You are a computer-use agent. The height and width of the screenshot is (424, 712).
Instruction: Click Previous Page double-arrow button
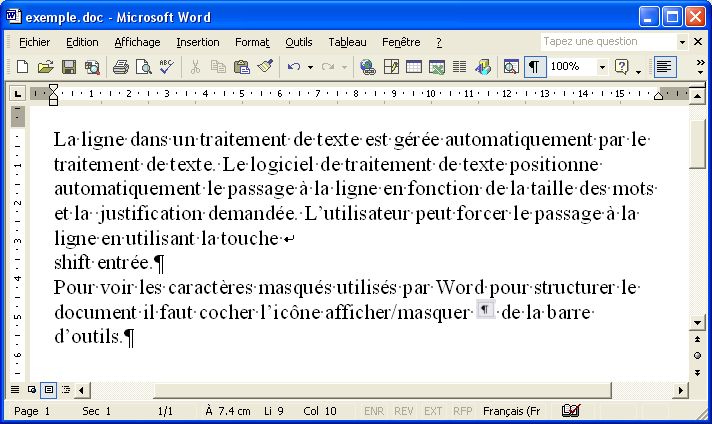(x=697, y=339)
